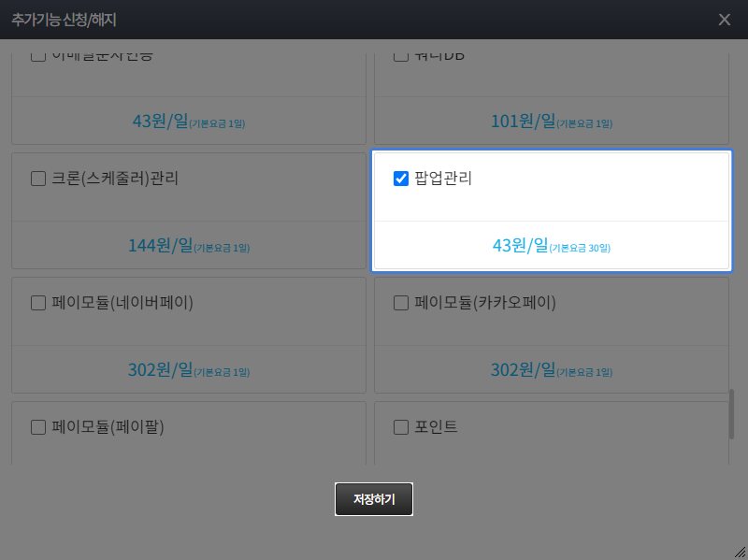Viewport: 748px width, 560px height.
Task: Click the vertical scrollbar thumb
Action: tap(731, 413)
